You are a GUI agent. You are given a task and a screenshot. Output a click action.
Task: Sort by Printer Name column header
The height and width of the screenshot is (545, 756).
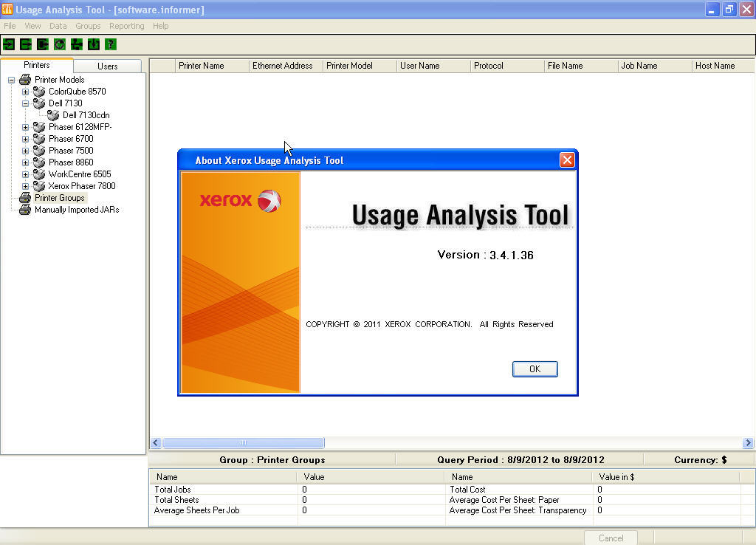tap(212, 66)
